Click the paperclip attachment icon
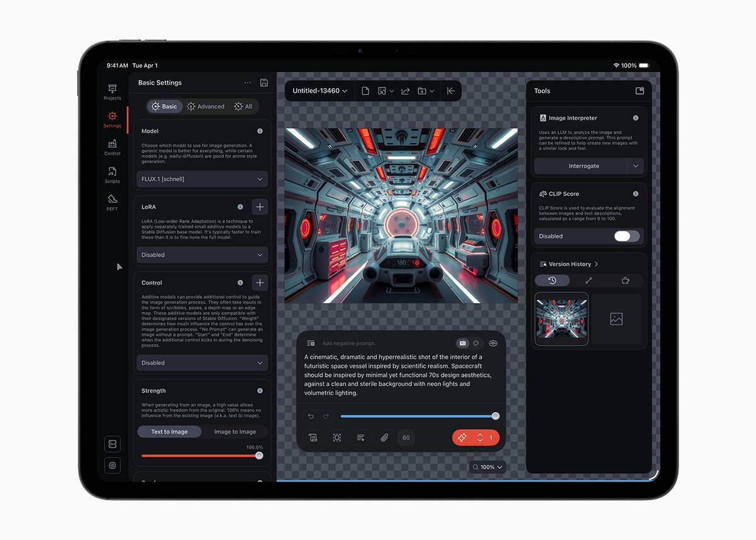The width and height of the screenshot is (756, 540). click(384, 437)
